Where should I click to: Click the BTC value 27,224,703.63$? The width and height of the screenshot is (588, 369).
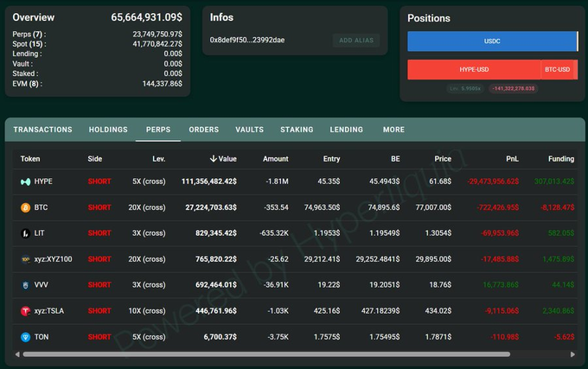click(211, 207)
